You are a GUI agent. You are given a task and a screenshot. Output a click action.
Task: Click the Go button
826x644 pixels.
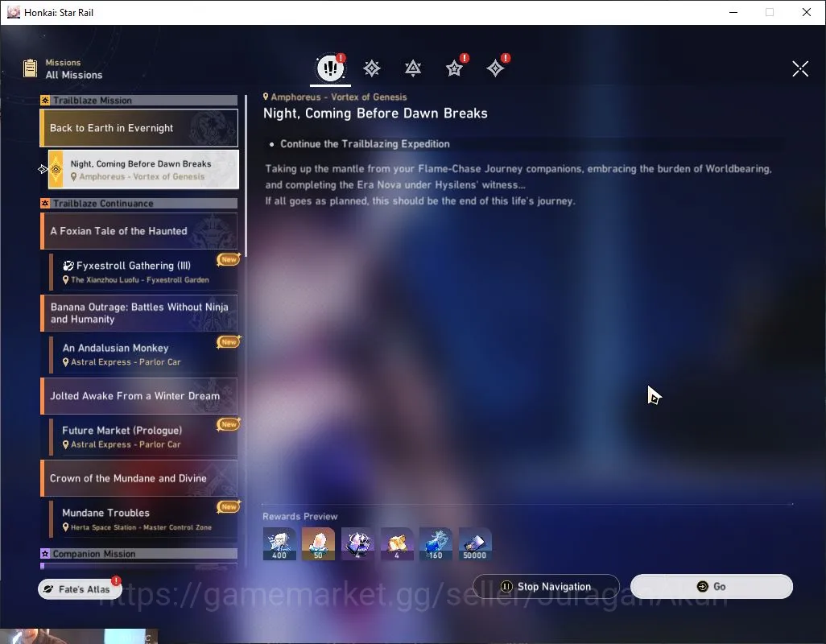711,586
